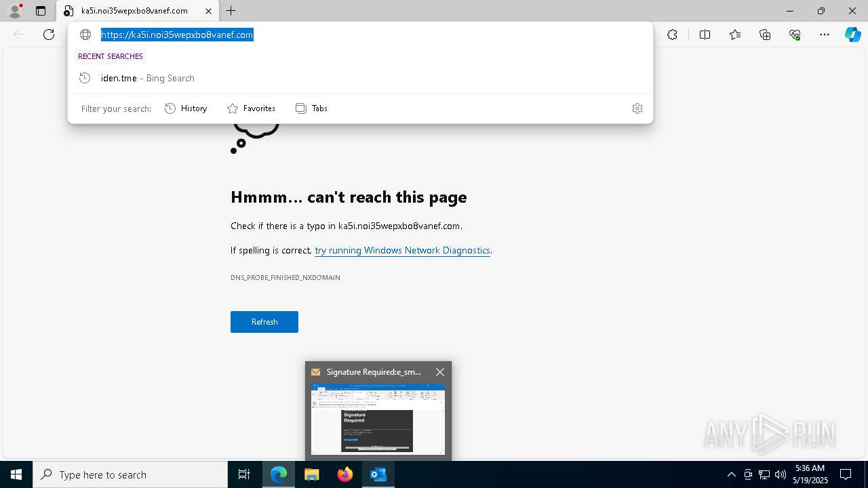Click the site globe icon in address bar
868x488 pixels.
coord(85,35)
